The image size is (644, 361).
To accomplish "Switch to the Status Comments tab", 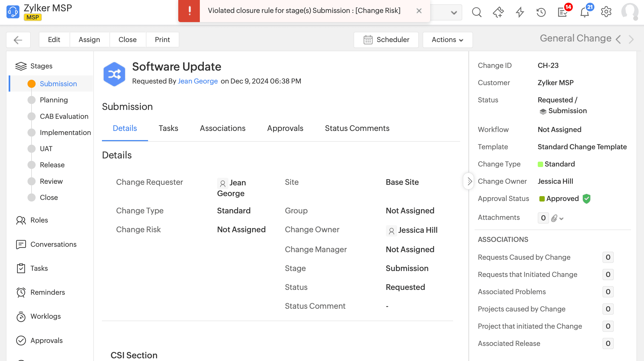I will point(357,128).
